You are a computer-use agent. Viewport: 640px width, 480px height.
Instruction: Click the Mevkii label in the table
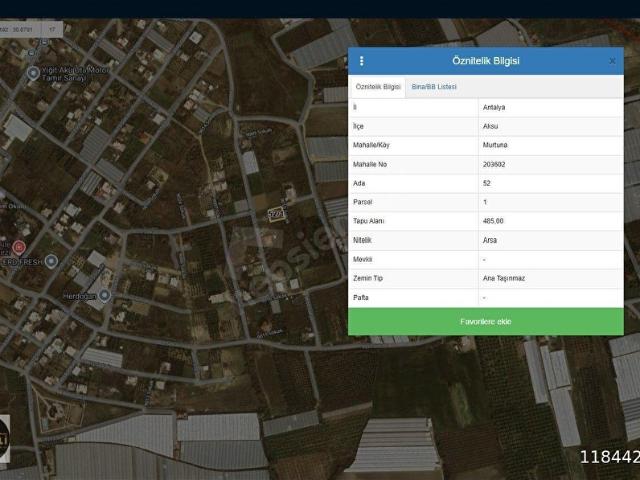(x=362, y=259)
